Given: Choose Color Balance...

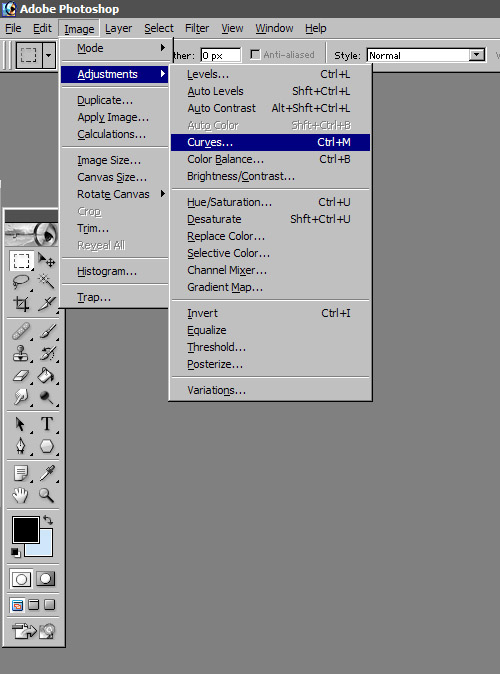Looking at the screenshot, I should pos(270,159).
